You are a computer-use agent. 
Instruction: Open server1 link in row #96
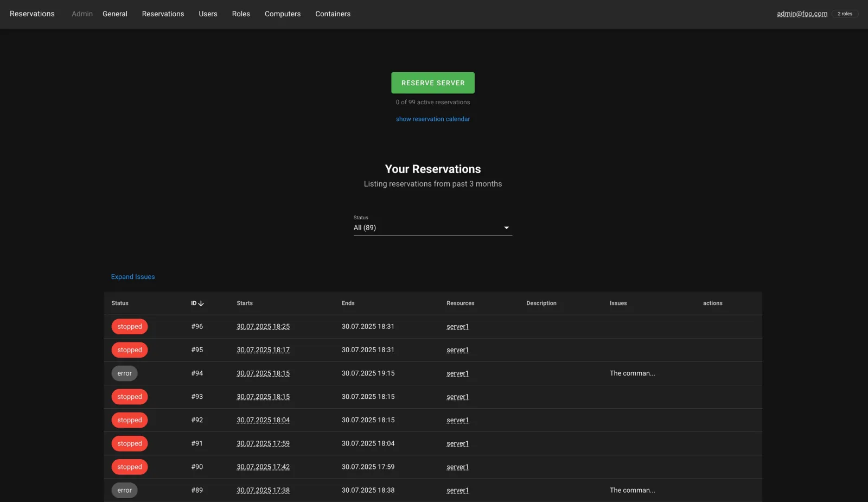point(458,327)
